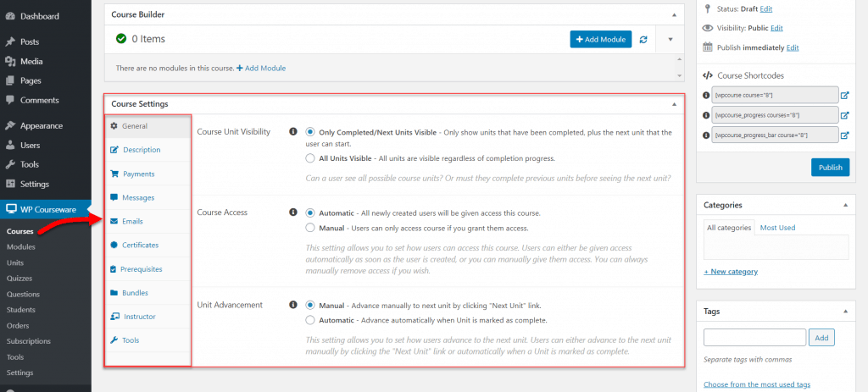Click the New category link
Image resolution: width=868 pixels, height=392 pixels.
[731, 272]
